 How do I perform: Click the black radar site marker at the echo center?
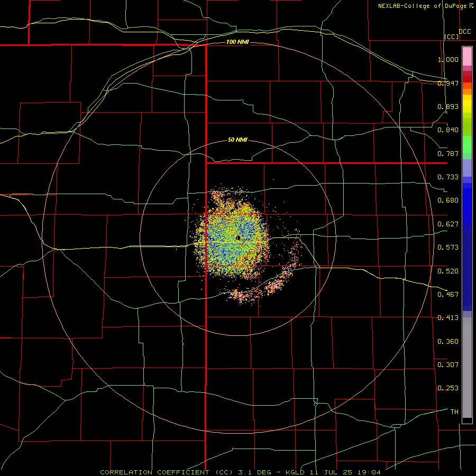coord(239,238)
